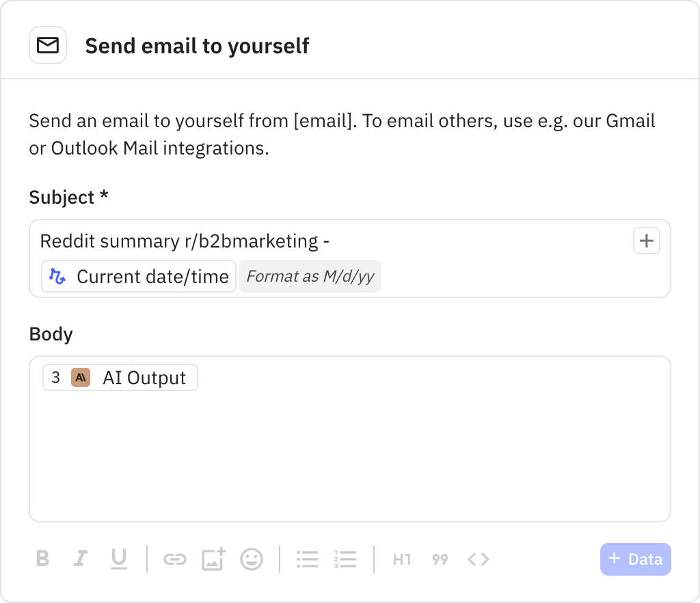Select the AI Output pill in Body
Image resolution: width=700 pixels, height=603 pixels.
point(120,377)
